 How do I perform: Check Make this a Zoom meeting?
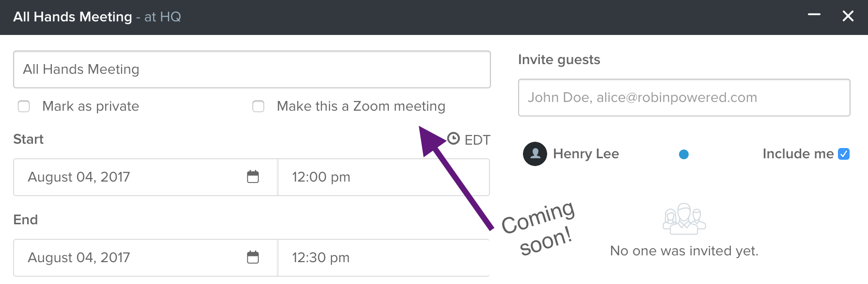(x=258, y=106)
